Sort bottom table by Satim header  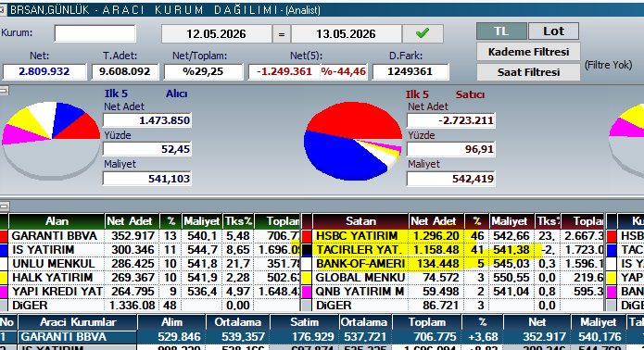pos(304,322)
